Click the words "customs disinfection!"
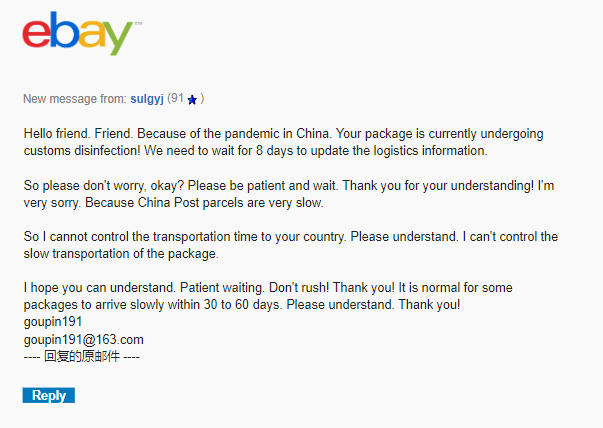603x428 pixels. point(82,150)
